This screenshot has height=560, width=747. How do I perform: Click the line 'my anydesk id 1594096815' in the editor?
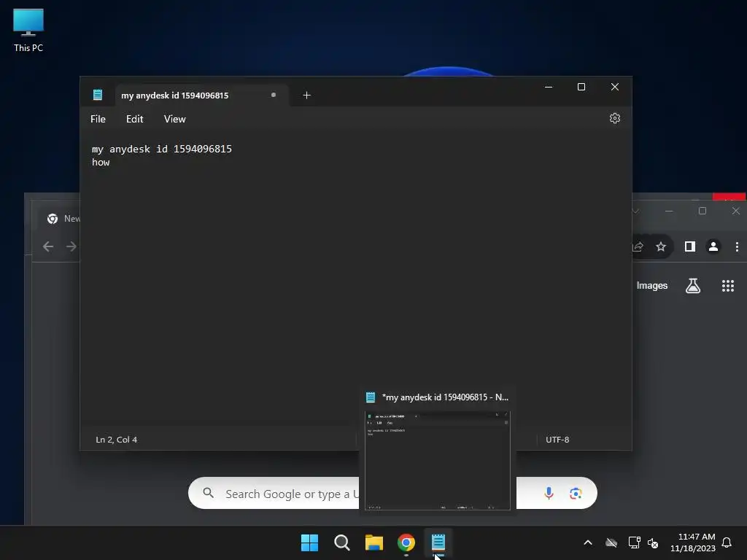click(161, 149)
